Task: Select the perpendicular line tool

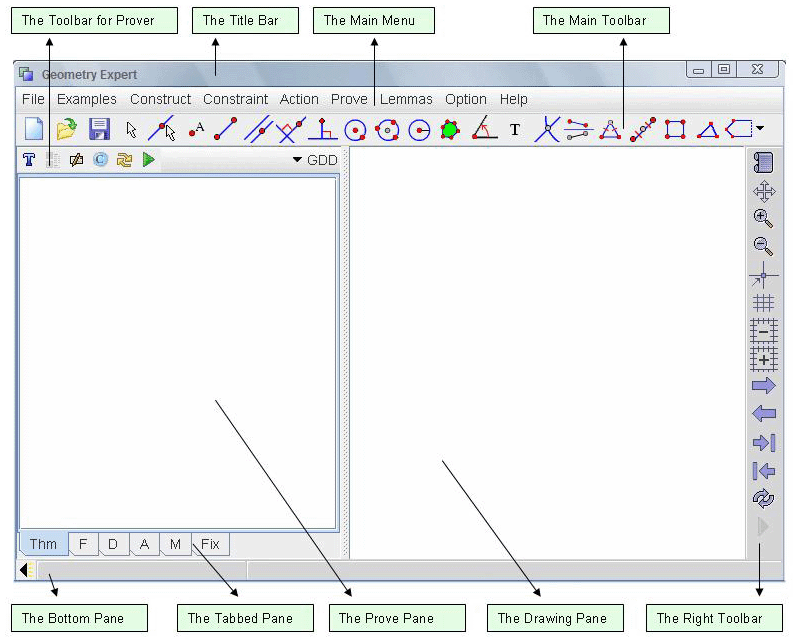Action: pos(321,129)
